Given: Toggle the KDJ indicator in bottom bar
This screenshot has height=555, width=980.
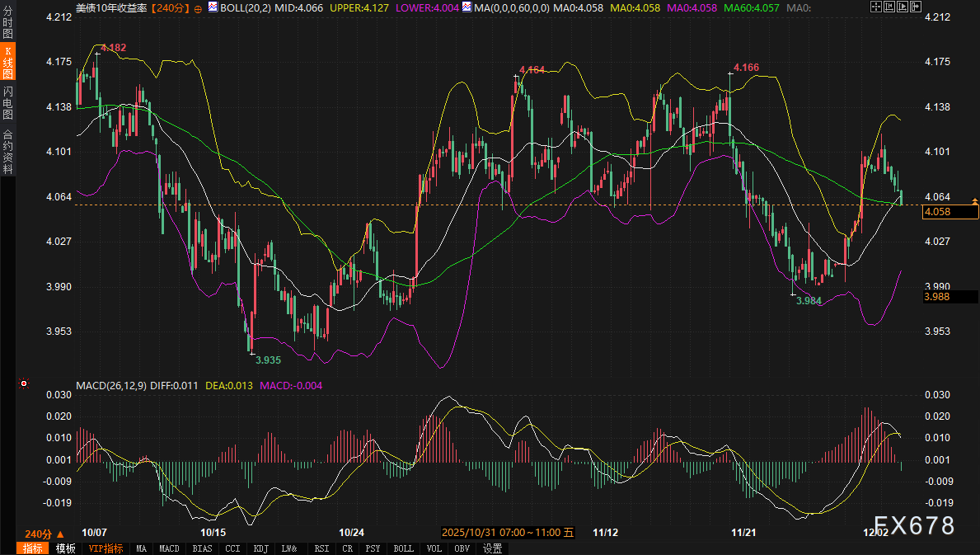Looking at the screenshot, I should click(260, 548).
